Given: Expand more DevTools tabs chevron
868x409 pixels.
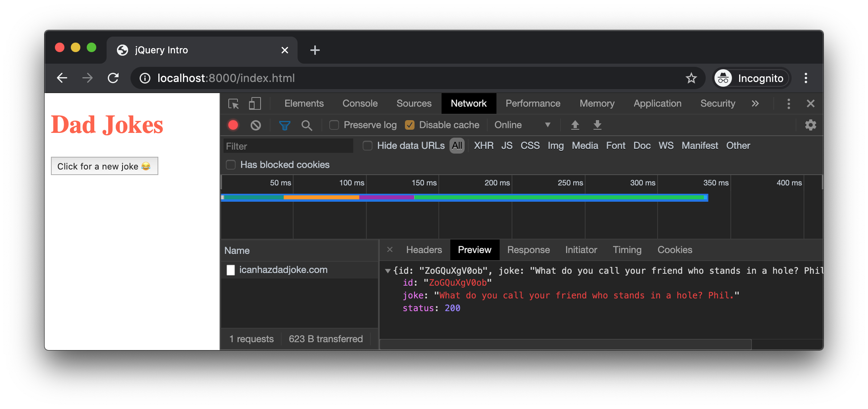Looking at the screenshot, I should point(755,104).
